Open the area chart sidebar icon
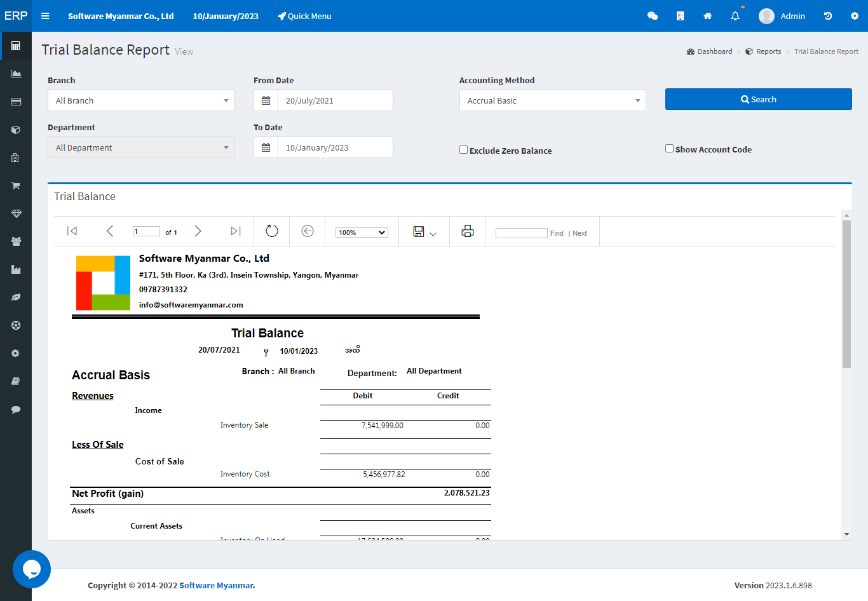 pyautogui.click(x=16, y=74)
